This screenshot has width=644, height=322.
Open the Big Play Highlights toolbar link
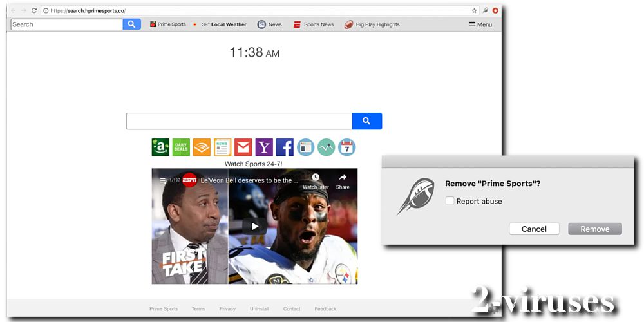click(x=372, y=24)
